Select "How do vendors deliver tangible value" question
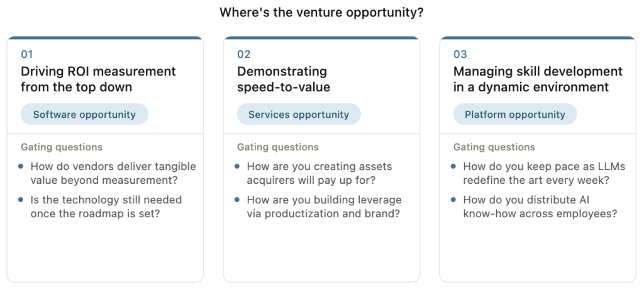Image resolution: width=644 pixels, height=294 pixels. point(113,174)
